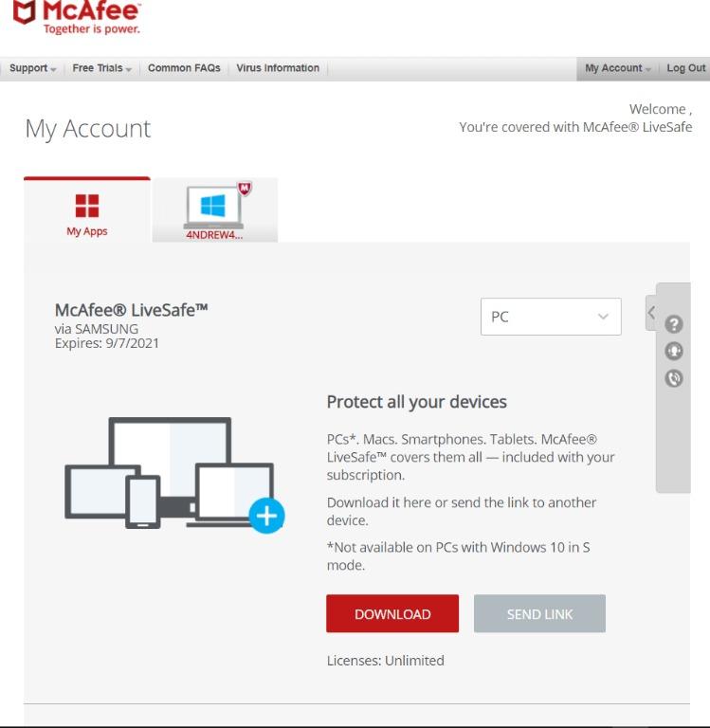The height and width of the screenshot is (728, 710).
Task: Click the help question mark icon
Action: click(673, 324)
